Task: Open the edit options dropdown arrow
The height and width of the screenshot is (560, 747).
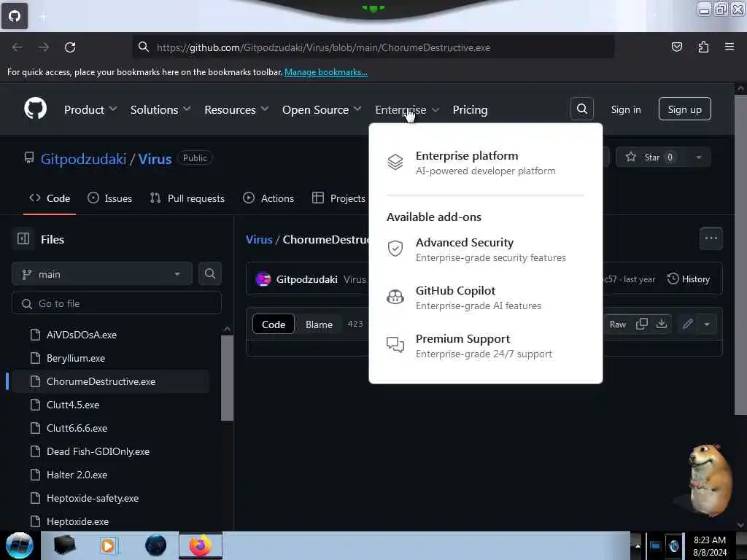Action: pos(707,324)
